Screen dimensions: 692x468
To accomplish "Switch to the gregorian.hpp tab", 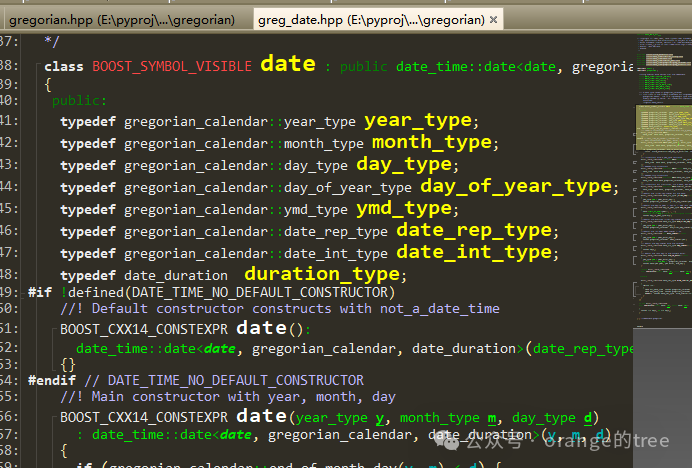I will 122,20.
